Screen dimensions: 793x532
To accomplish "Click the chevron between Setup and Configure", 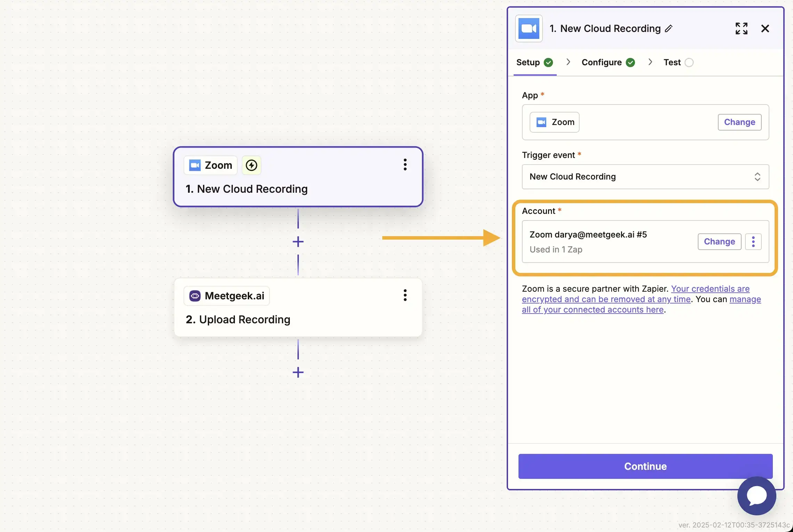I will pos(568,62).
